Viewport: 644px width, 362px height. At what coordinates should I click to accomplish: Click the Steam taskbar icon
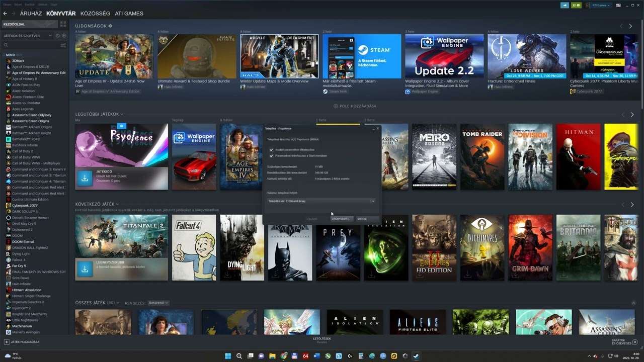tap(416, 356)
